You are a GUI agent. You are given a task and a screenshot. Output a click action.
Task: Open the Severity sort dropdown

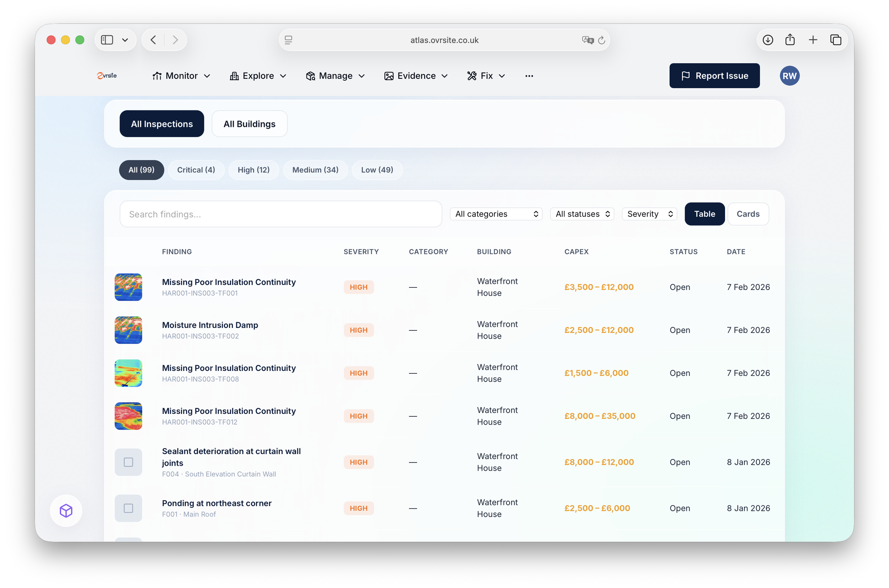pos(649,214)
